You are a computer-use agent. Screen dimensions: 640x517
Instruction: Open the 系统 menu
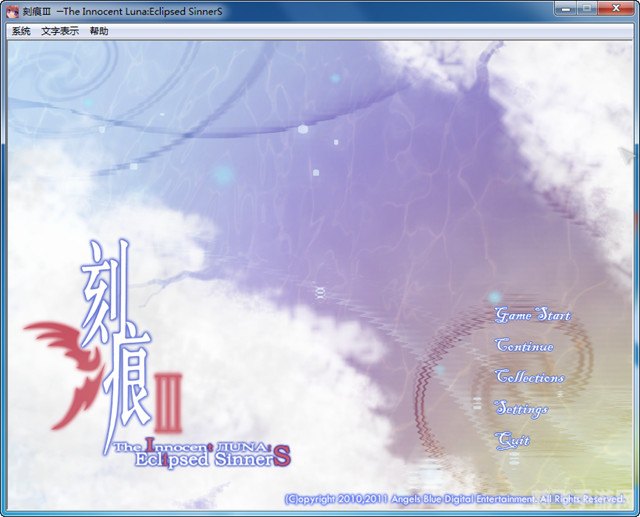(x=21, y=31)
